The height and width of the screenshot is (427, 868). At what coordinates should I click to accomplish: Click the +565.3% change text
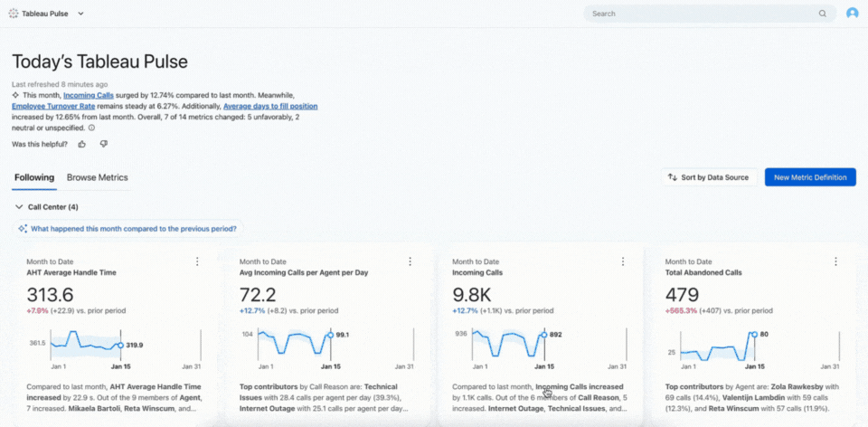[x=680, y=310]
